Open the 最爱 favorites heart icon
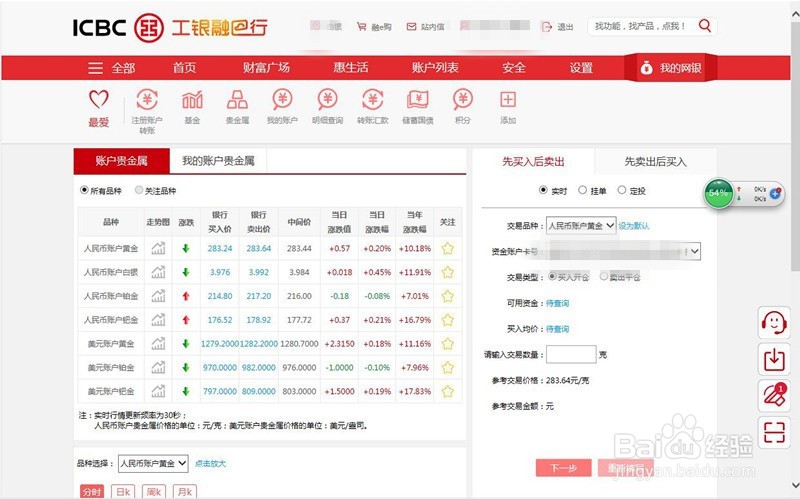 pyautogui.click(x=99, y=99)
